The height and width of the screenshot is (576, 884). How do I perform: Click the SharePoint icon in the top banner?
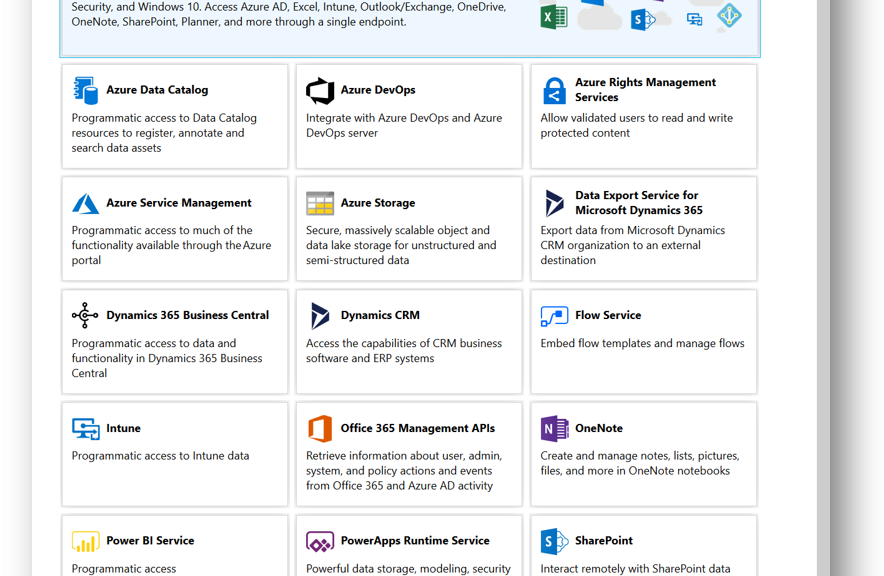pyautogui.click(x=643, y=20)
